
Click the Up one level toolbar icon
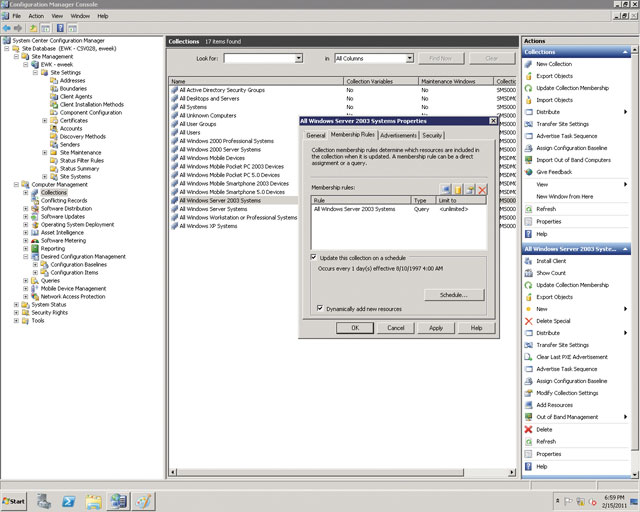33,28
